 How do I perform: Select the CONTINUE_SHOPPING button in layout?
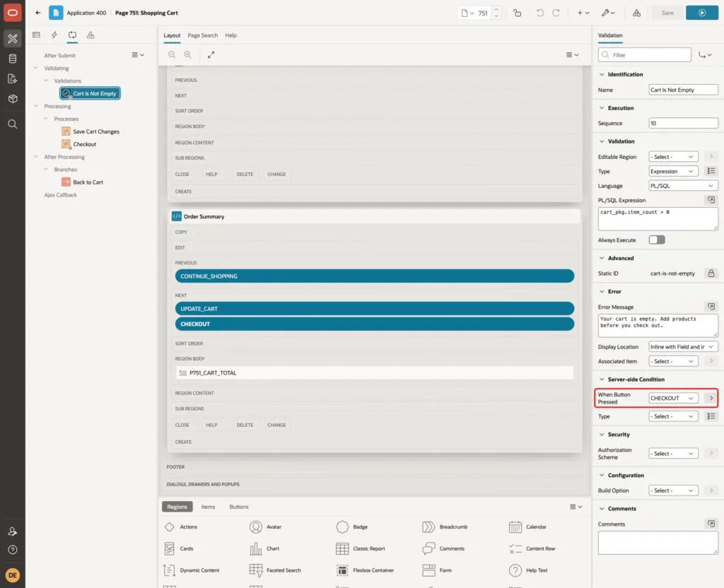point(375,276)
